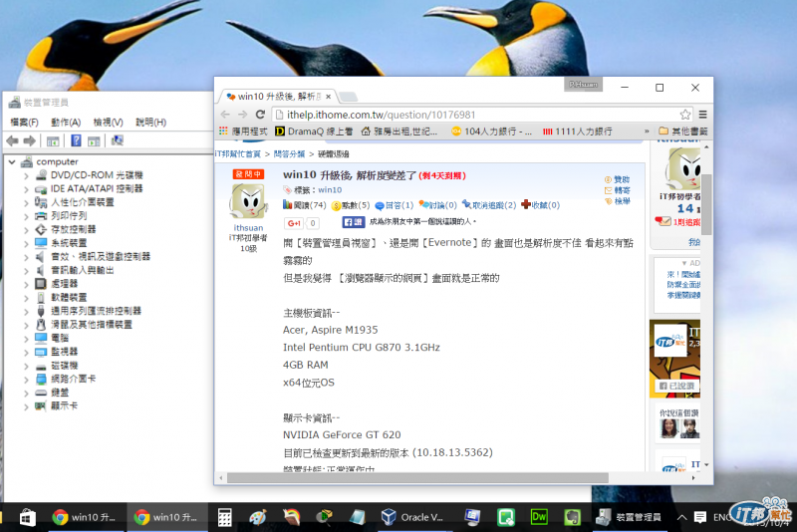
Task: Switch to Device Manager taskbar button
Action: [630, 517]
